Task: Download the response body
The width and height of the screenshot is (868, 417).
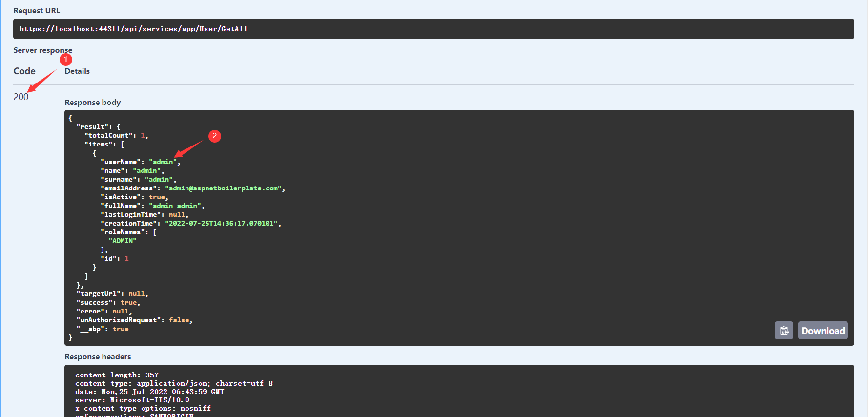Action: [x=823, y=331]
